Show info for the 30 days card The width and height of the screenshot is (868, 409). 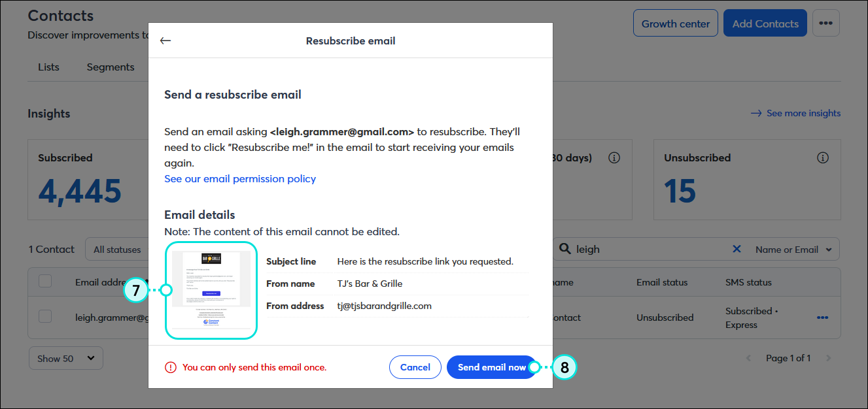614,157
